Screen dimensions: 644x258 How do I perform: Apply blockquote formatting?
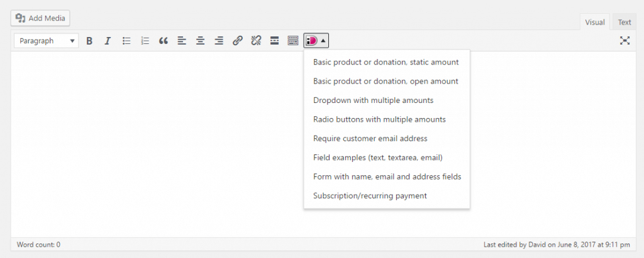(164, 41)
